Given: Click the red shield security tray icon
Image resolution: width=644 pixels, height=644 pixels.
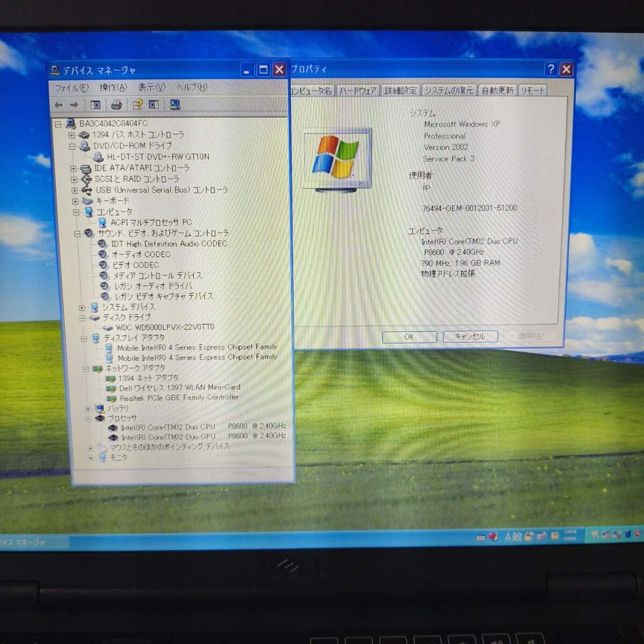Looking at the screenshot, I should coord(638,533).
